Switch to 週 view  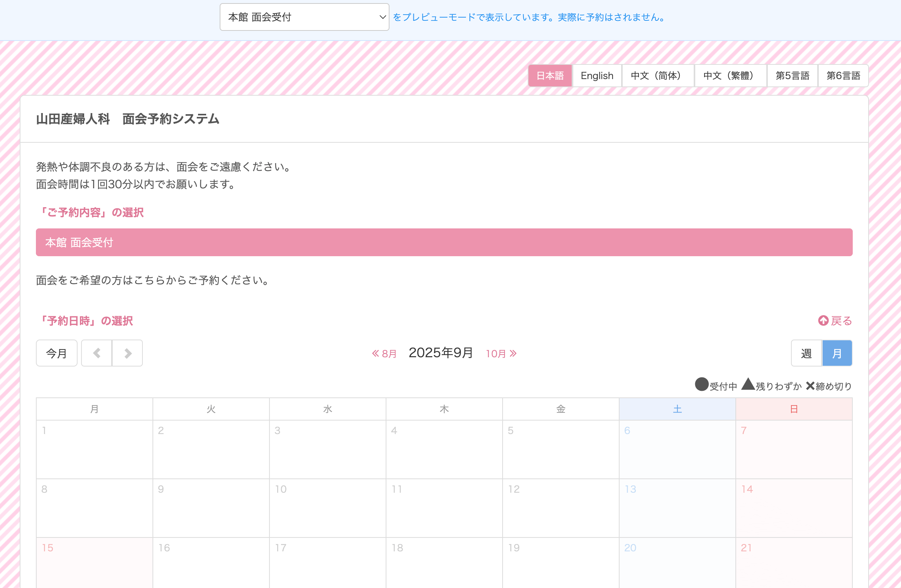point(806,353)
